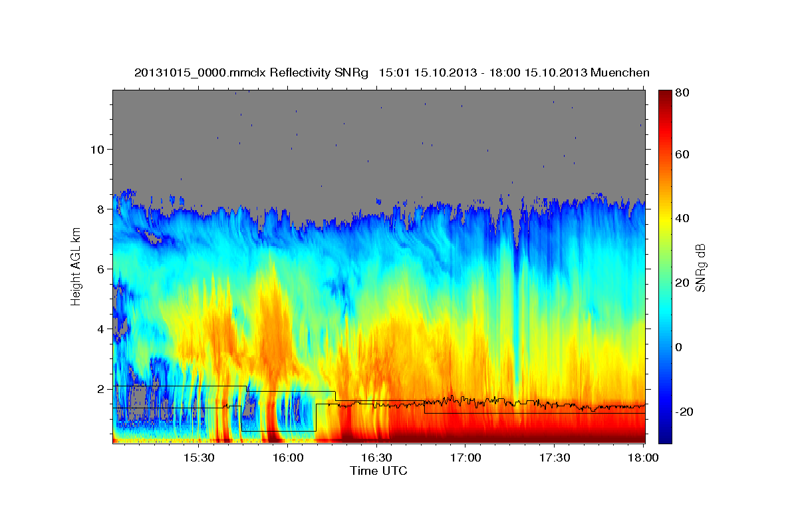
Task: Click the colorbar value 20
Action: (682, 283)
